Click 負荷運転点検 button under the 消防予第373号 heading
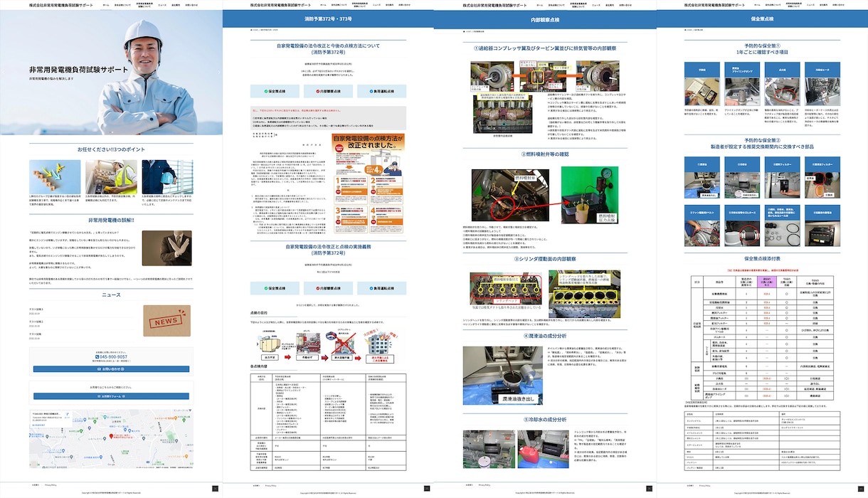 [x=382, y=288]
